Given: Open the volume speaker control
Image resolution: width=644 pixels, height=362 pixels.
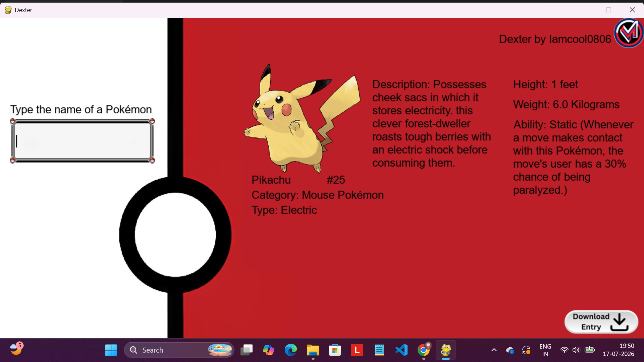Looking at the screenshot, I should pos(576,350).
